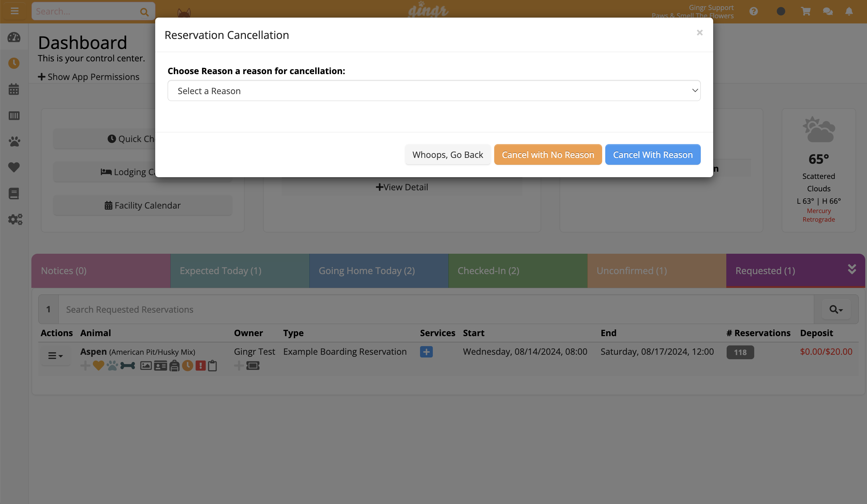867x504 pixels.
Task: Click clipboard icon under Aspen
Action: pyautogui.click(x=212, y=365)
